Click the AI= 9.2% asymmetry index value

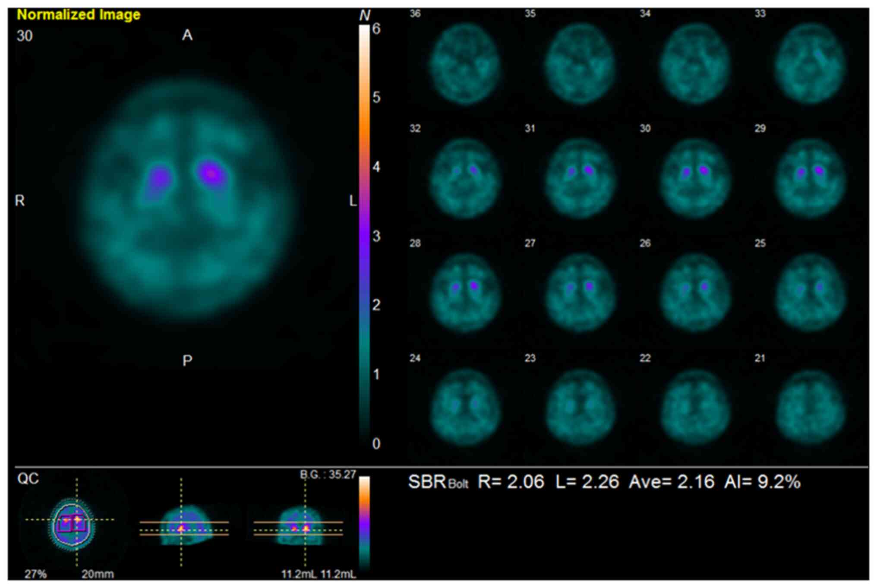[762, 482]
